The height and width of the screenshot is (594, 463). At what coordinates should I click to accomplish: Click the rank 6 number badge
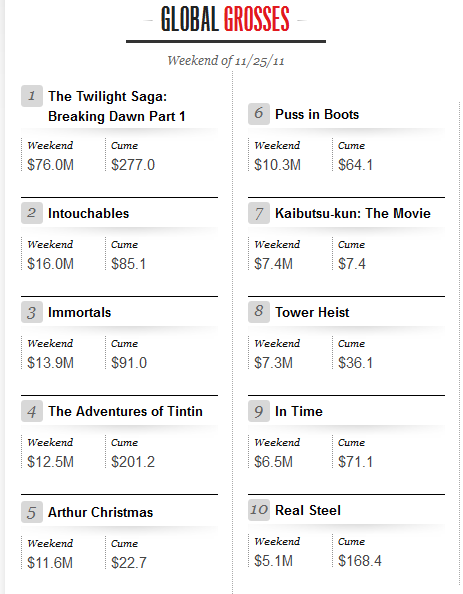259,114
